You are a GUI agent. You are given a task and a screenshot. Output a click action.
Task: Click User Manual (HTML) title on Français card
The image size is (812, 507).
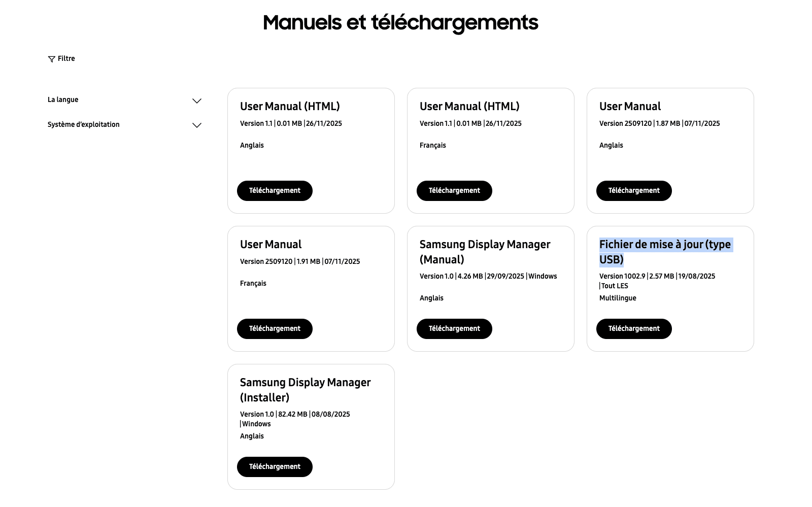469,107
